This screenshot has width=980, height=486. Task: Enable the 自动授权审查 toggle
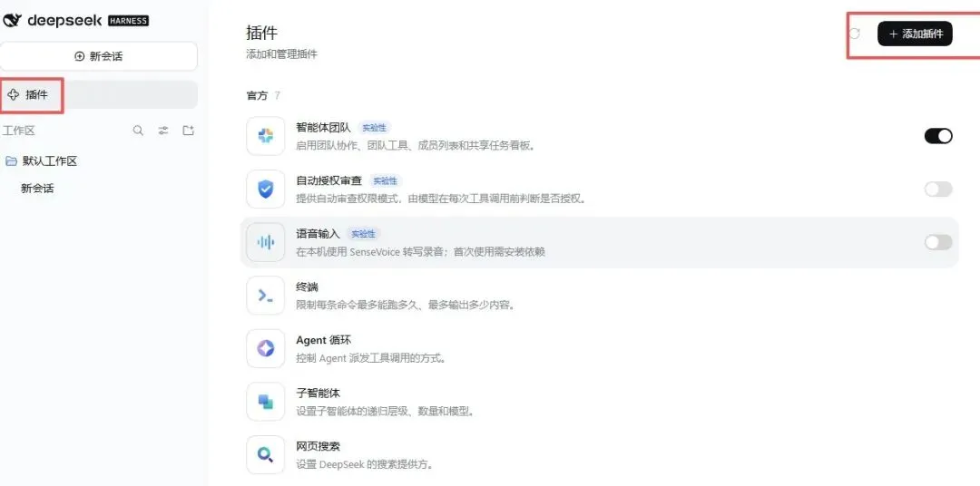(x=938, y=190)
